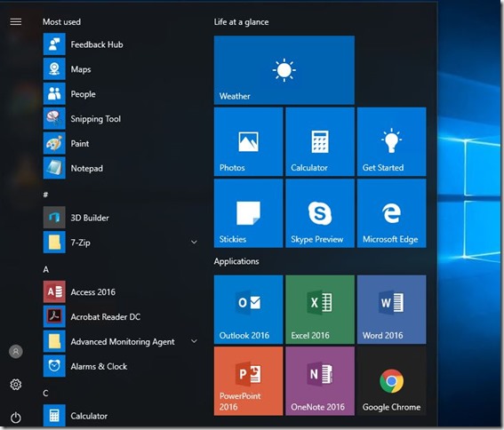Launch Skype Preview tile

(x=320, y=213)
